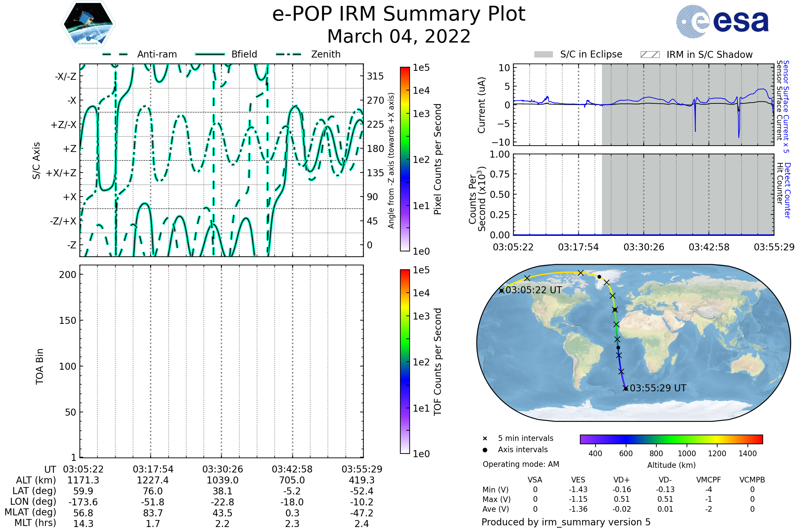The image size is (798, 532).
Task: Click the Pixel Counts per Second colorbar
Action: pyautogui.click(x=405, y=159)
